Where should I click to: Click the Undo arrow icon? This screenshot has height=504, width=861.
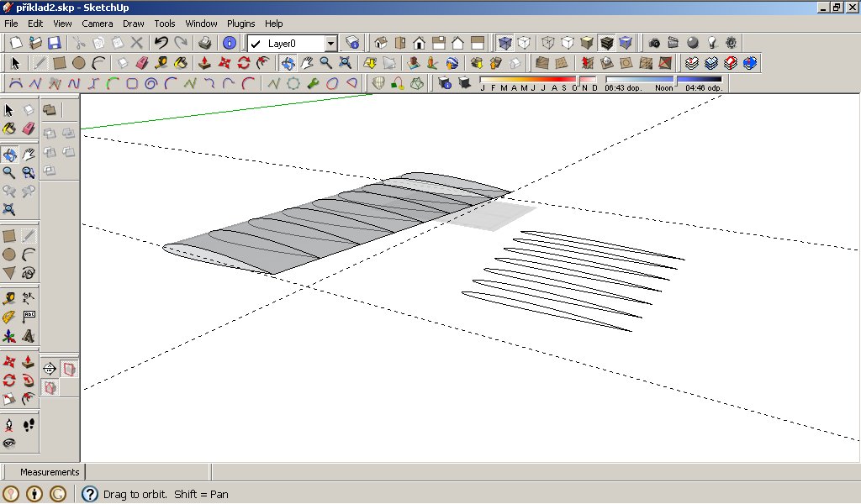[161, 43]
